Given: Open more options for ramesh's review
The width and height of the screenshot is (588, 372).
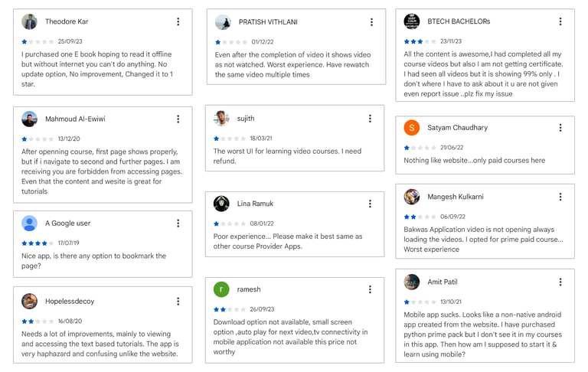Looking at the screenshot, I should click(x=370, y=289).
